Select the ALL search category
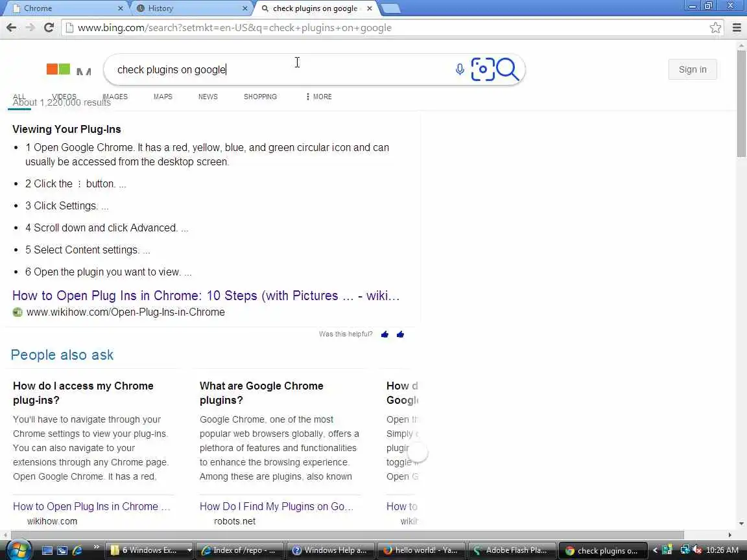This screenshot has height=560, width=747. click(x=19, y=97)
